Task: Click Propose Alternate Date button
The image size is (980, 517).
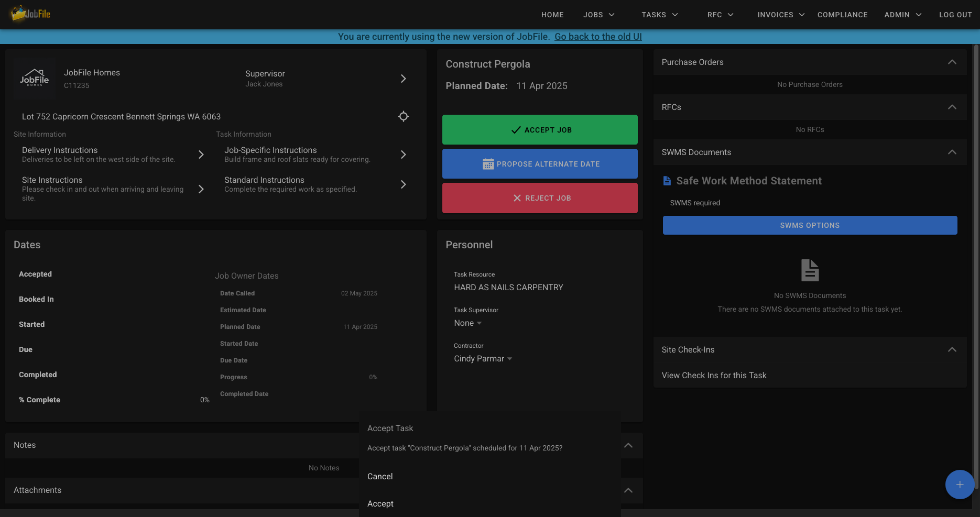Action: click(540, 164)
